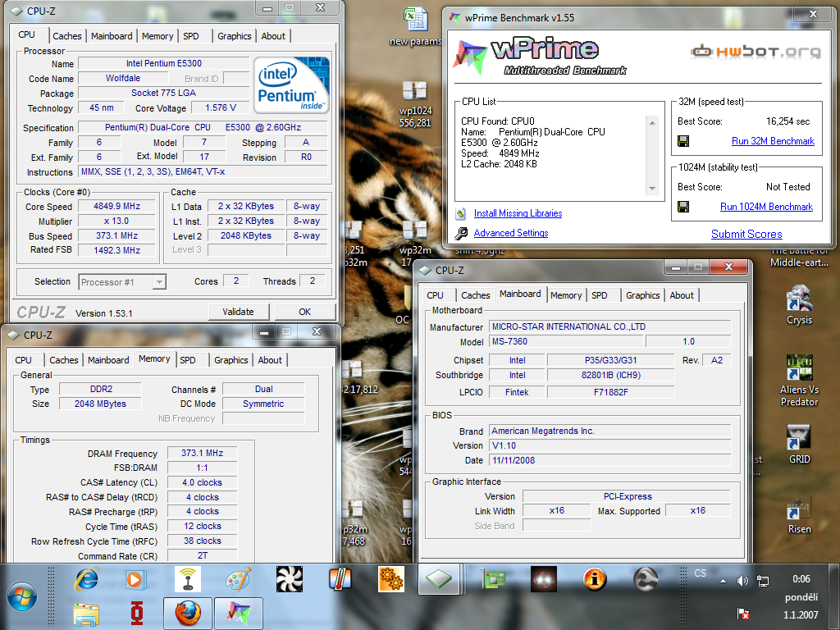
Task: Open About tab in top CPU-Z window
Action: pos(273,36)
